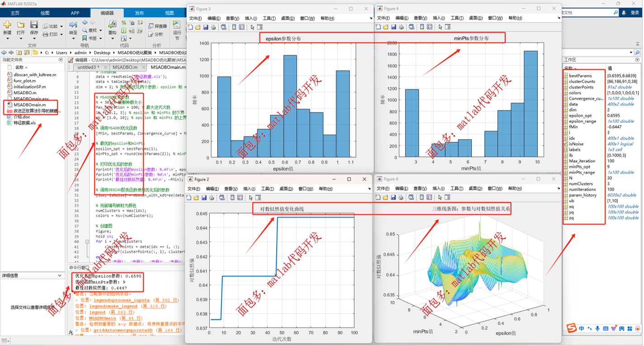Click Edit Plot pointer icon in Figure 4

(x=441, y=27)
